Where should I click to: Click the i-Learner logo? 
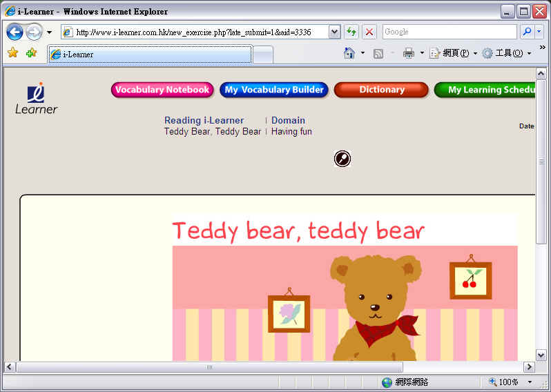click(37, 98)
